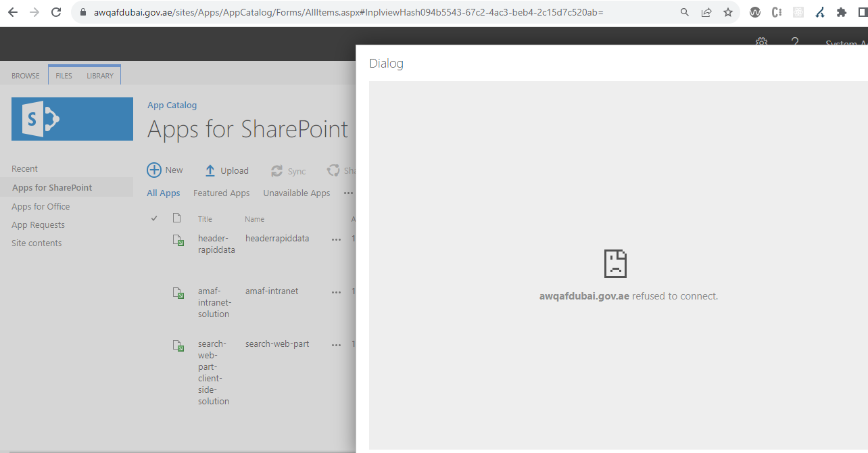
Task: Click the browser Forward arrow
Action: coord(34,12)
